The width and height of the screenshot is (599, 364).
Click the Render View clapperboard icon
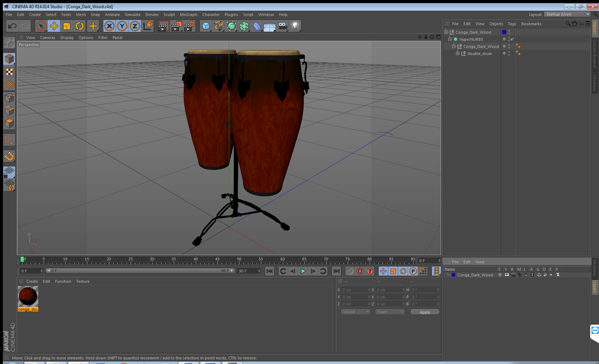tap(163, 26)
